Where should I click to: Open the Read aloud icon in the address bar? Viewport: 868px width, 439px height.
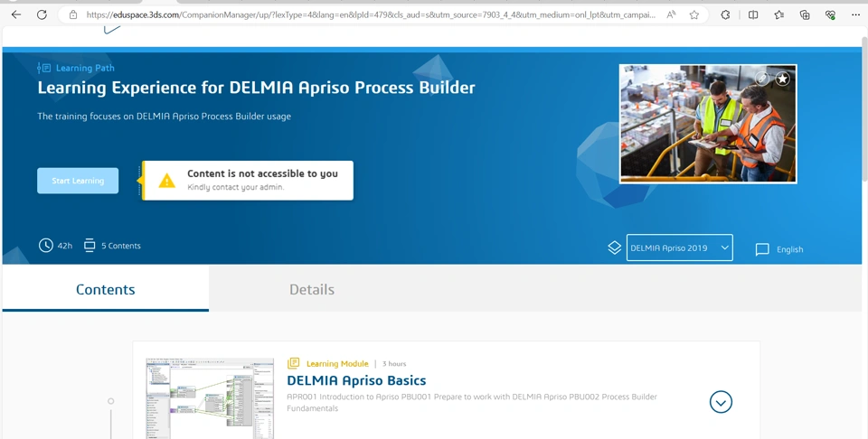671,15
